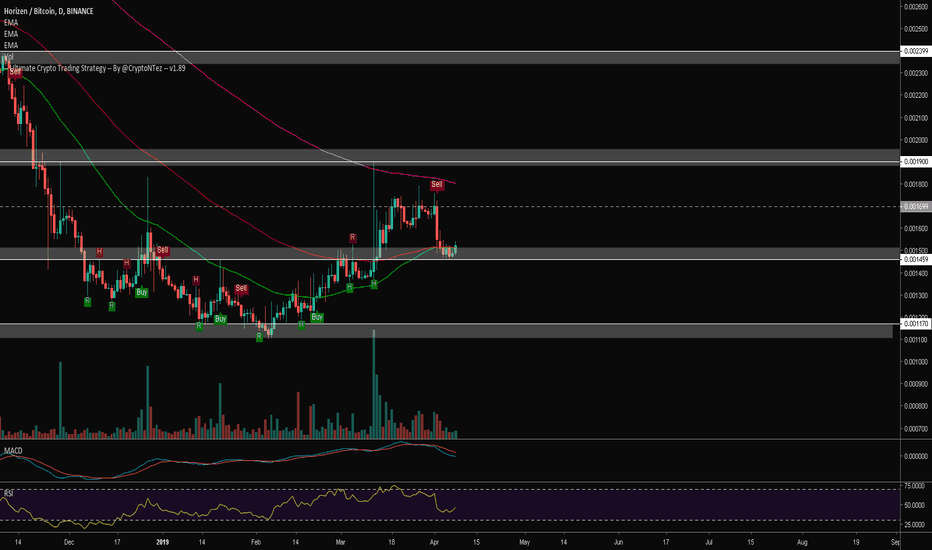This screenshot has height=550, width=932.
Task: Select the Apr label on time axis
Action: coord(434,542)
